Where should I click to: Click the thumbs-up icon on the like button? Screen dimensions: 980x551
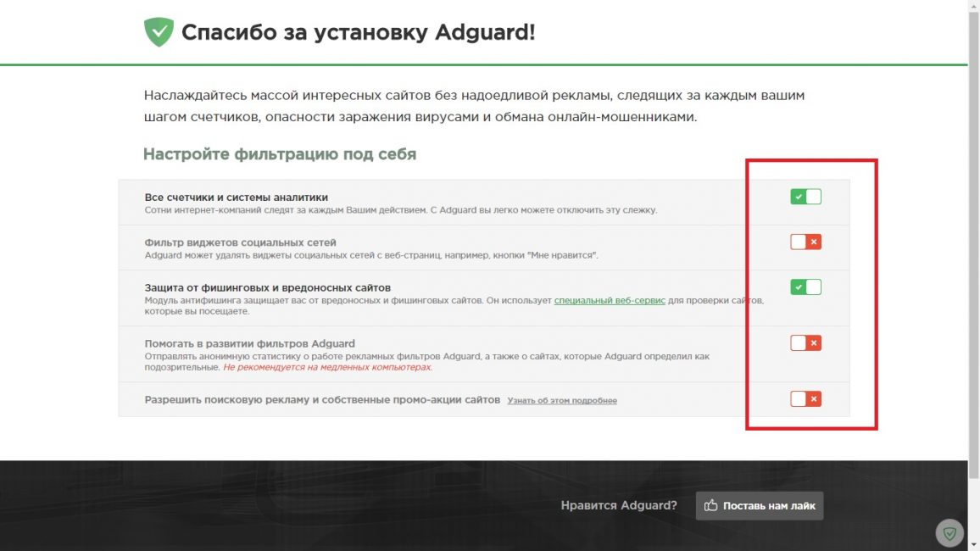(710, 505)
